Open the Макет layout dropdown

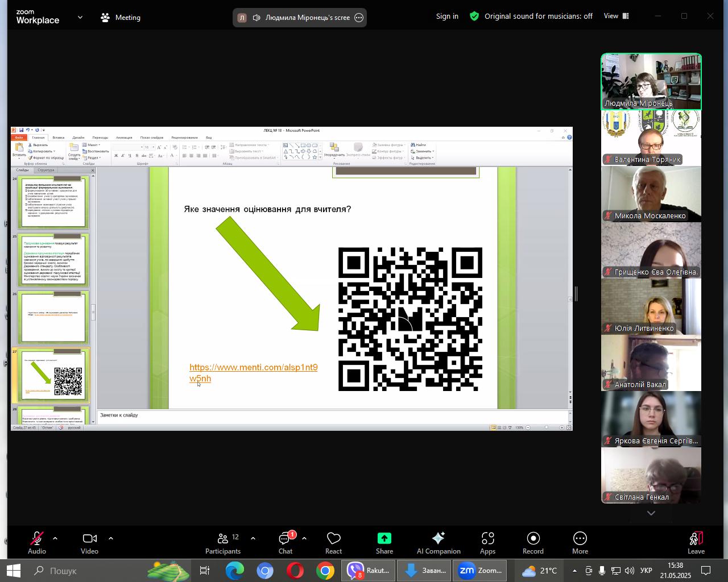(92, 145)
